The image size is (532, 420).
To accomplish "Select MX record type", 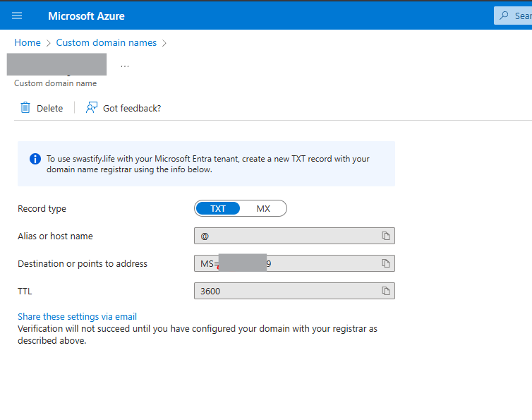I will tap(263, 208).
